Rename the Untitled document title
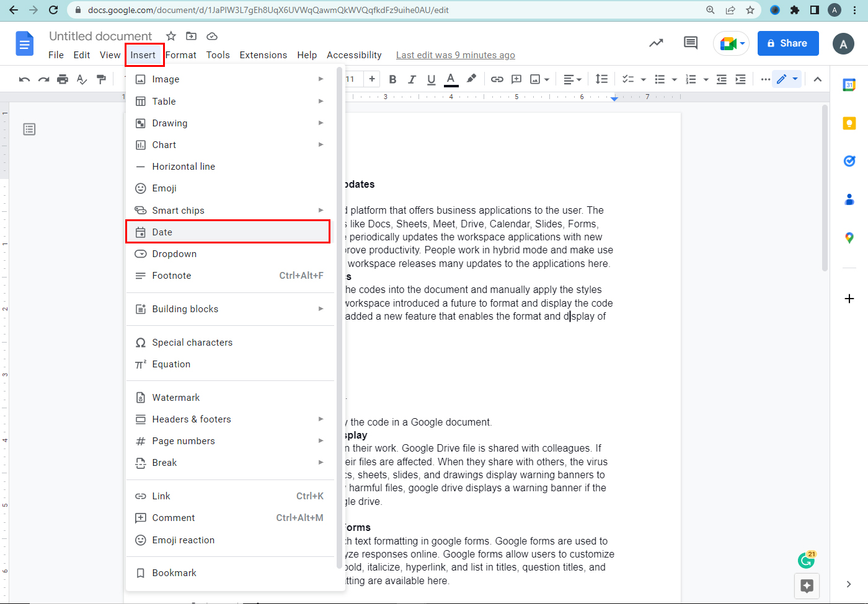The width and height of the screenshot is (868, 604). (x=100, y=36)
